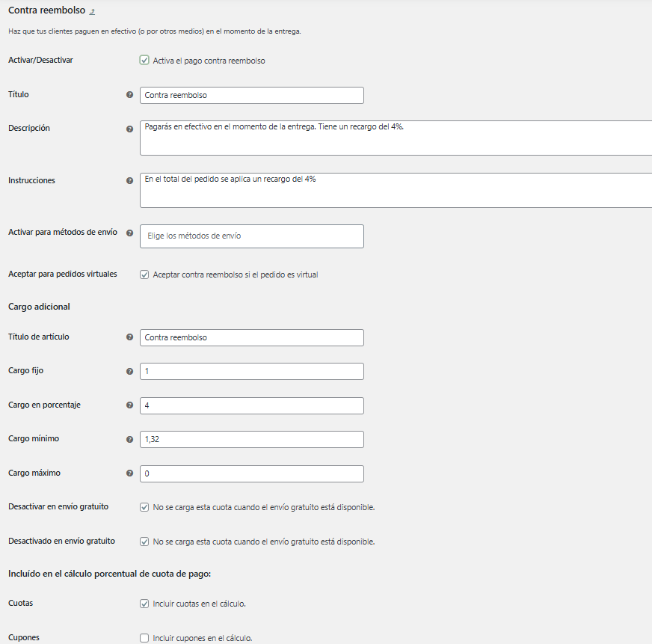This screenshot has height=644, width=652.
Task: Click into the Descripción text area
Action: tap(396, 138)
